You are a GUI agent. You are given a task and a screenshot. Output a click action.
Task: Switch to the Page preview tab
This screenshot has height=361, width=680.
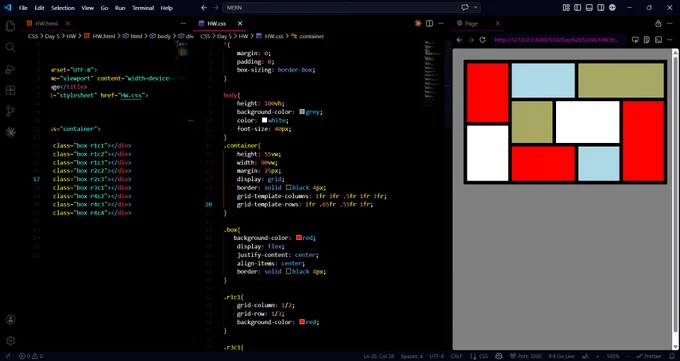[471, 23]
